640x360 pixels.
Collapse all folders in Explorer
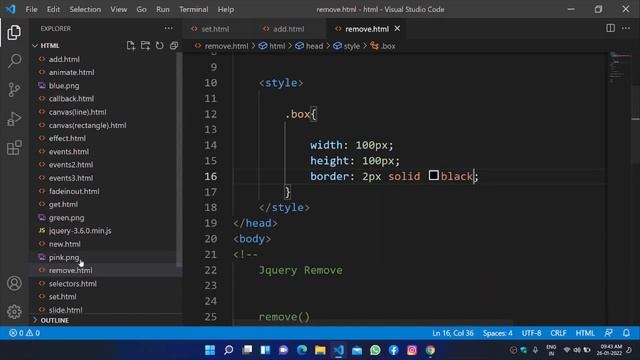(174, 45)
